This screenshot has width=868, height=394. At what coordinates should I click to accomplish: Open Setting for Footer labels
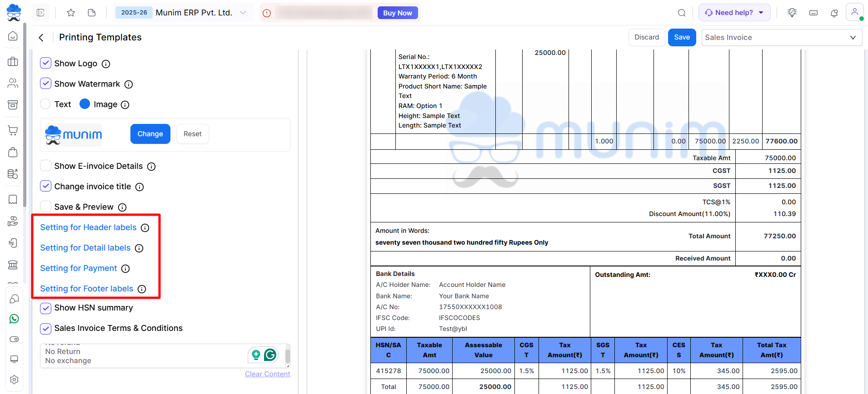(x=87, y=289)
